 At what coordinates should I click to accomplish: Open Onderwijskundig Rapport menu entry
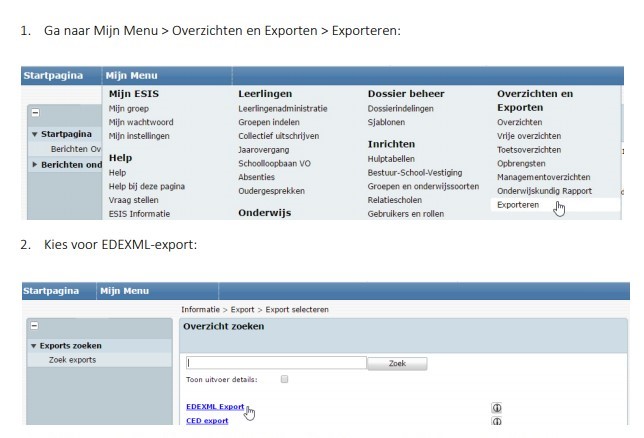pyautogui.click(x=544, y=191)
